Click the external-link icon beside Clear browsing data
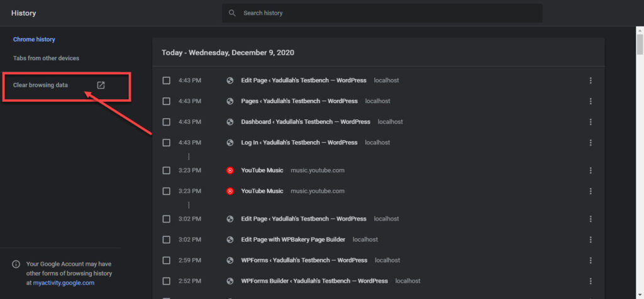The width and height of the screenshot is (644, 299). coord(101,85)
